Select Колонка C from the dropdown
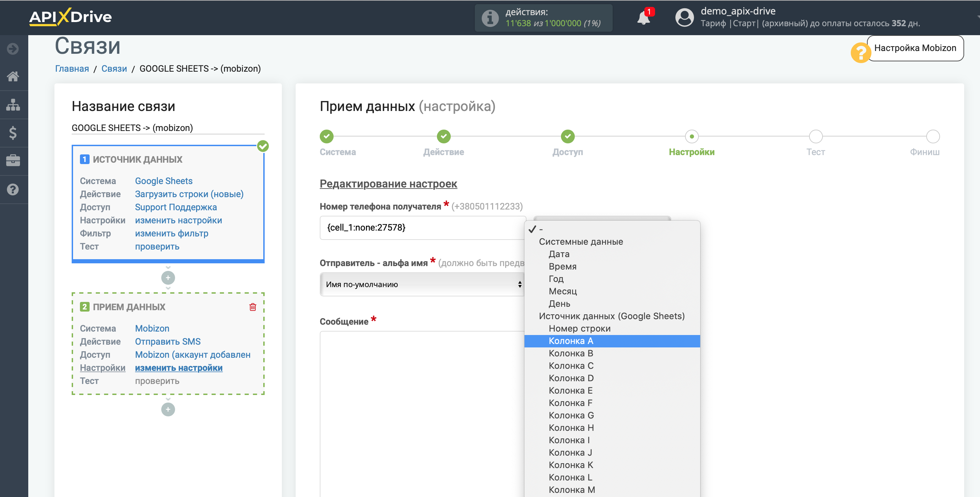980x497 pixels. (x=612, y=366)
